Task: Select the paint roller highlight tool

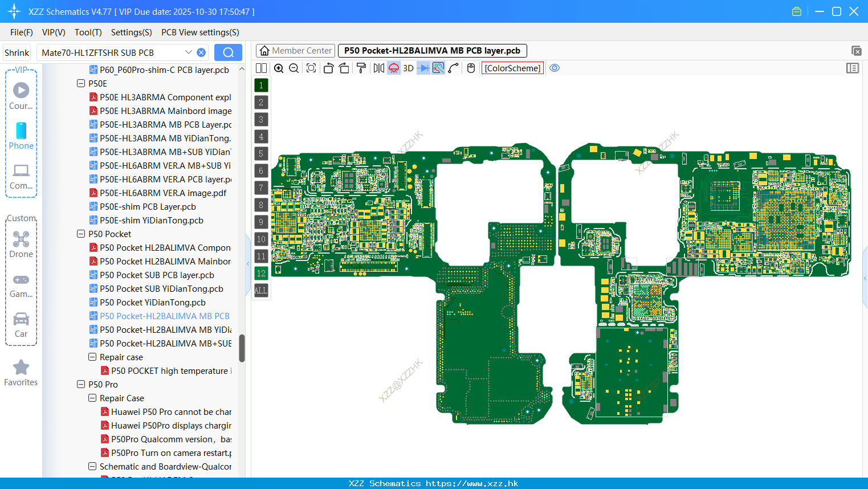Action: [361, 68]
